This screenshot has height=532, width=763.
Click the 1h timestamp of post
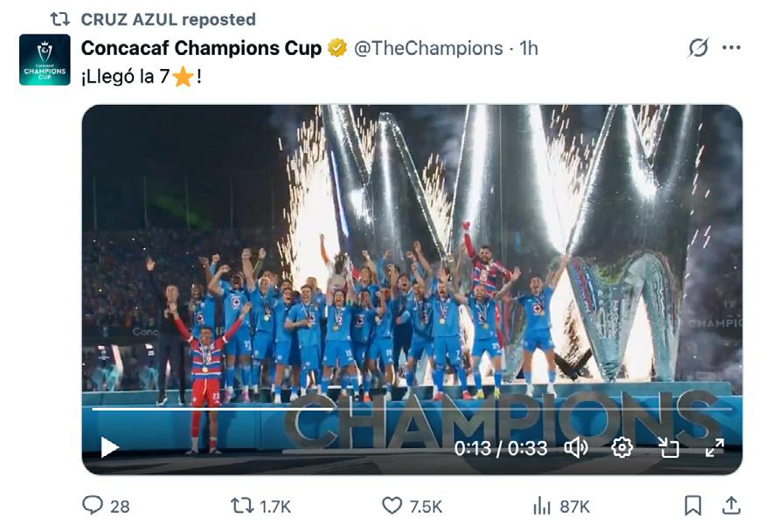[529, 48]
